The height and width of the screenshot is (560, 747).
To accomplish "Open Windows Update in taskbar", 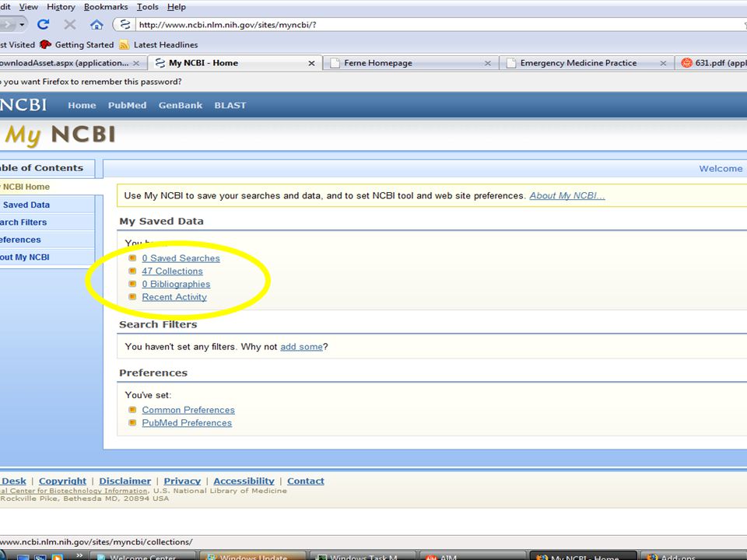I will click(252, 556).
